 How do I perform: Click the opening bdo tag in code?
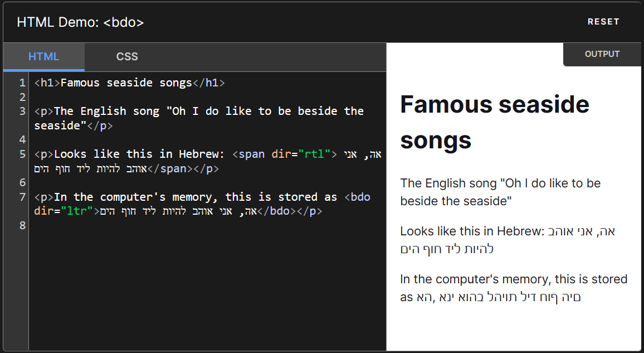(357, 197)
